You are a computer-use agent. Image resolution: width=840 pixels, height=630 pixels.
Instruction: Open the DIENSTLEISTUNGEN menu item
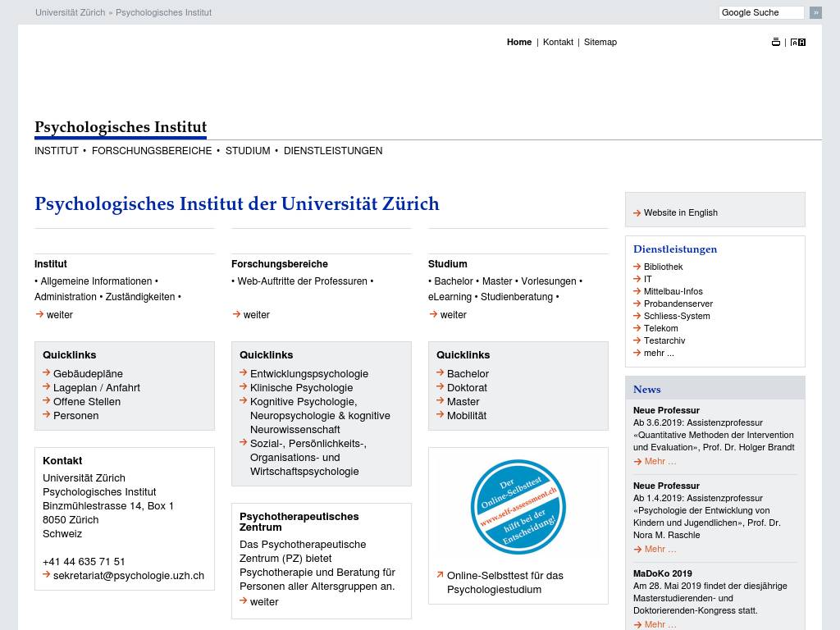click(333, 151)
